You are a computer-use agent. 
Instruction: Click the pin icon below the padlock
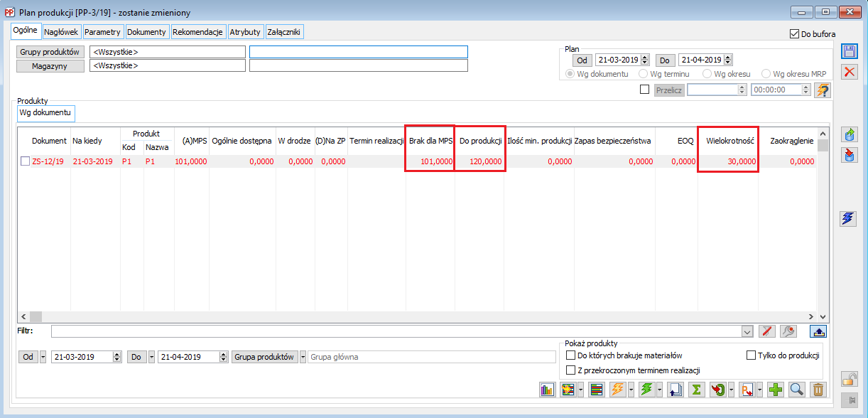click(849, 399)
